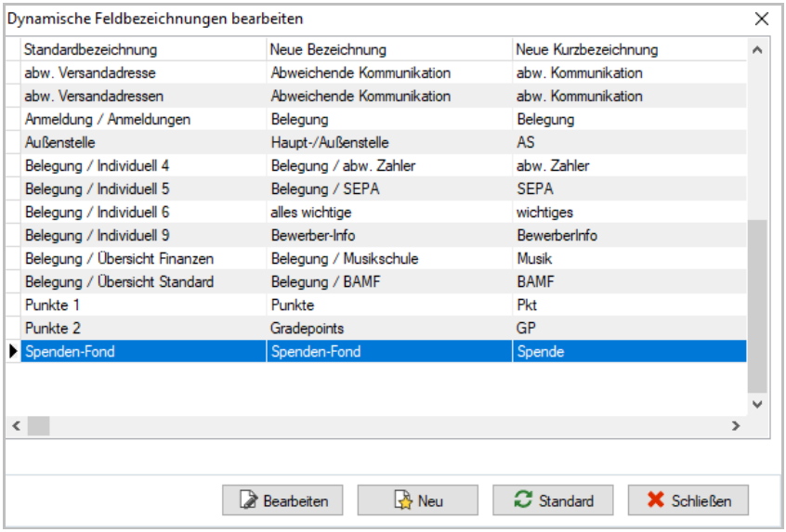The width and height of the screenshot is (786, 532).
Task: Click the vertical scrollbar thumb
Action: pos(757,306)
